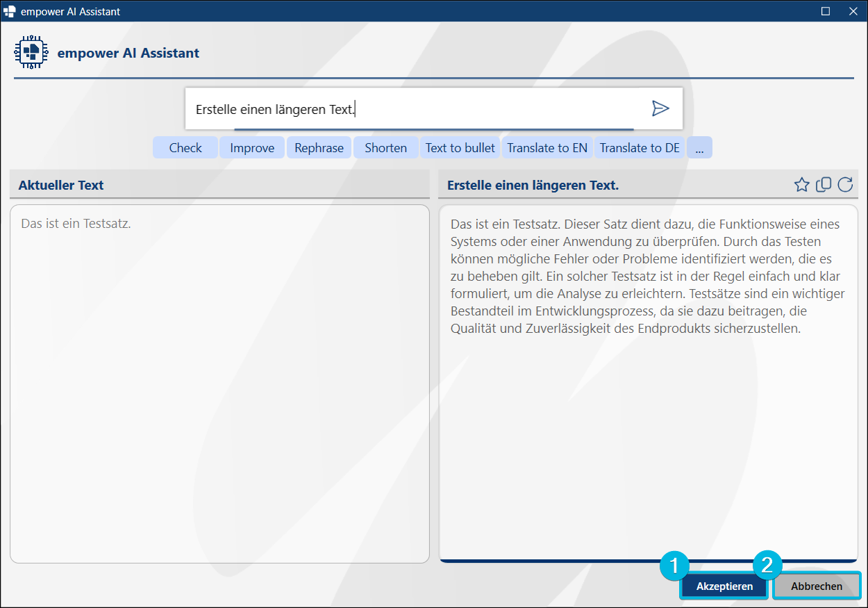This screenshot has height=608, width=868.
Task: Click the Akzeptieren button
Action: 724,586
